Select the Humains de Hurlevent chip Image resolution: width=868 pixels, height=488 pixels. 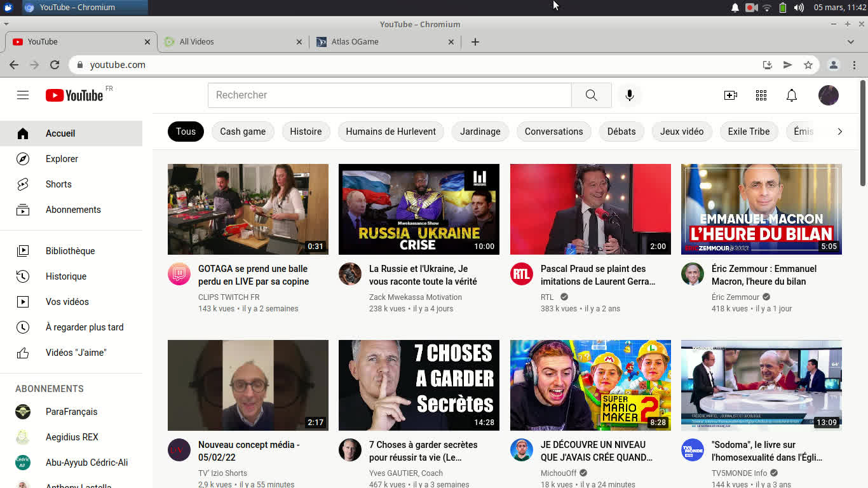[x=391, y=132]
